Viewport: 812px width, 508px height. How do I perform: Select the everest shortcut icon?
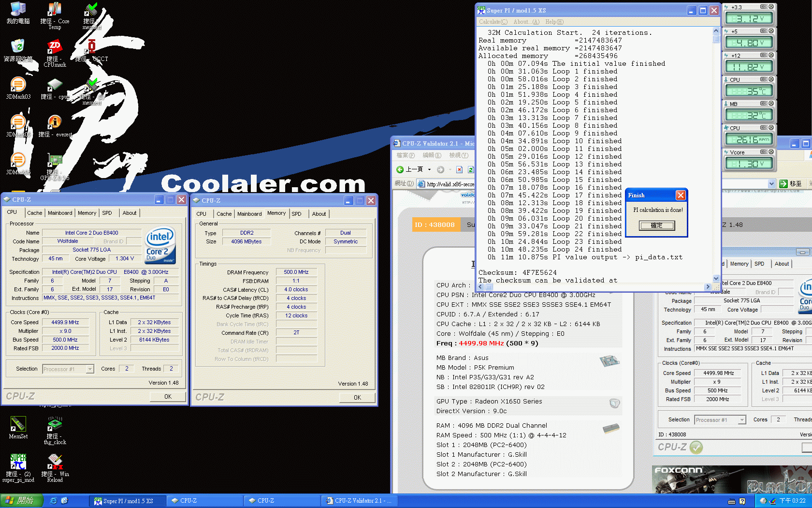pyautogui.click(x=55, y=126)
